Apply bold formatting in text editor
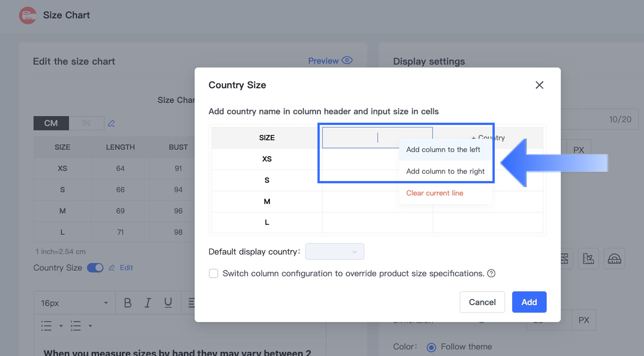The width and height of the screenshot is (644, 356). pos(128,303)
